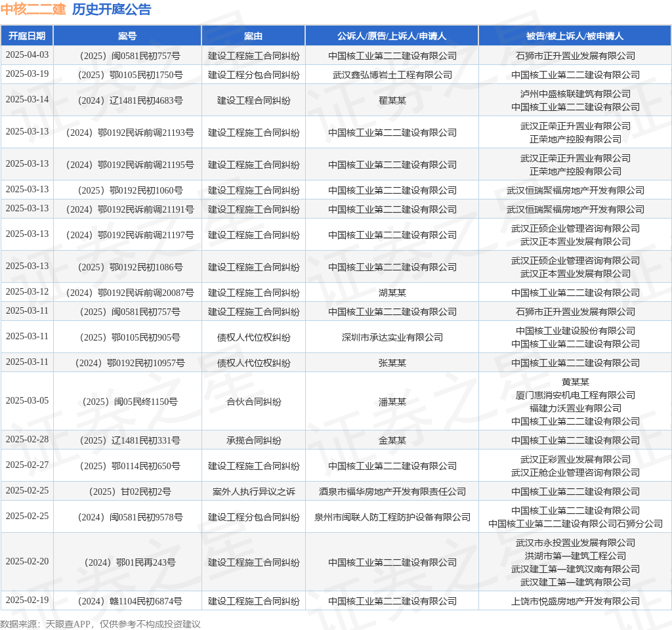Click defendant 福建力沃置业有限公司

[x=575, y=408]
